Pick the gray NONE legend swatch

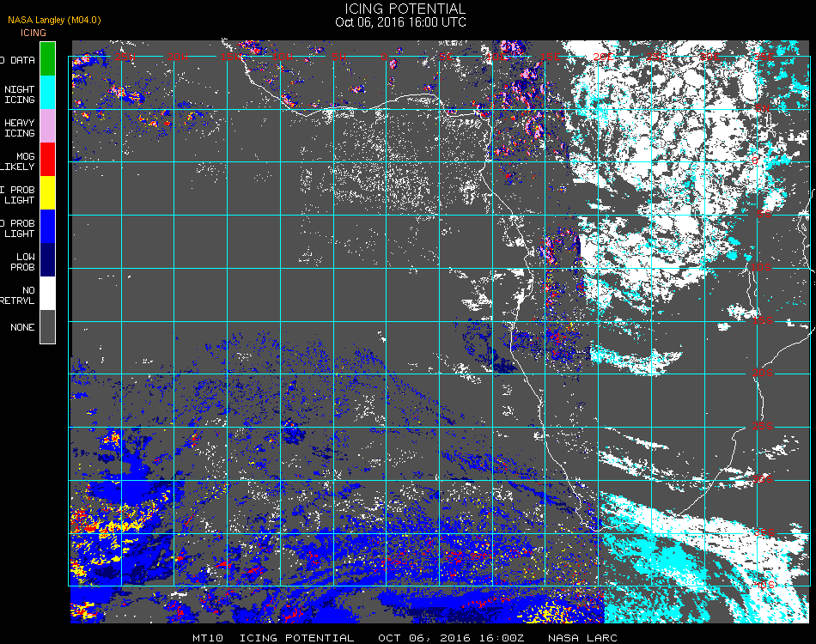click(x=47, y=326)
